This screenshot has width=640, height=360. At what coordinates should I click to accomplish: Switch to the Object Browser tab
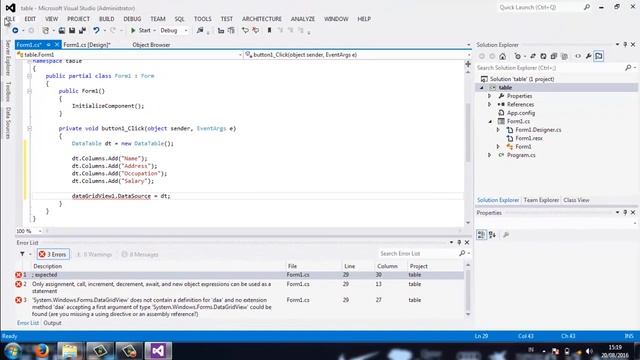[x=151, y=45]
